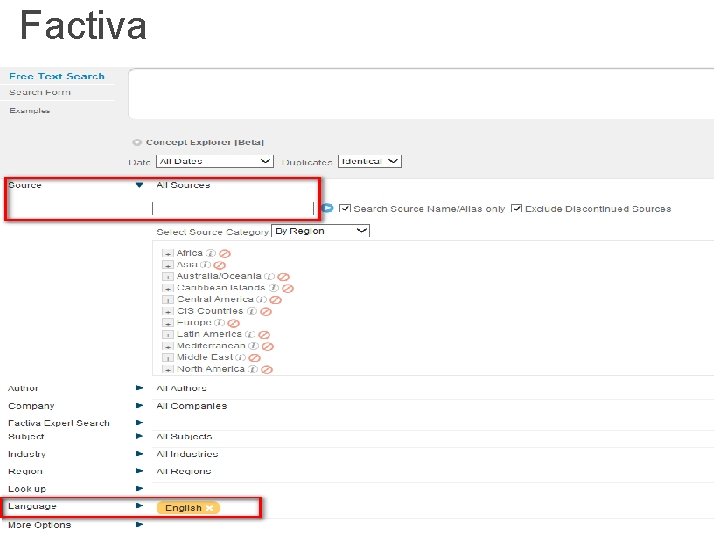Screen dimensions: 720x540
Task: Exclude Europe with the not icon
Action: [x=234, y=323]
